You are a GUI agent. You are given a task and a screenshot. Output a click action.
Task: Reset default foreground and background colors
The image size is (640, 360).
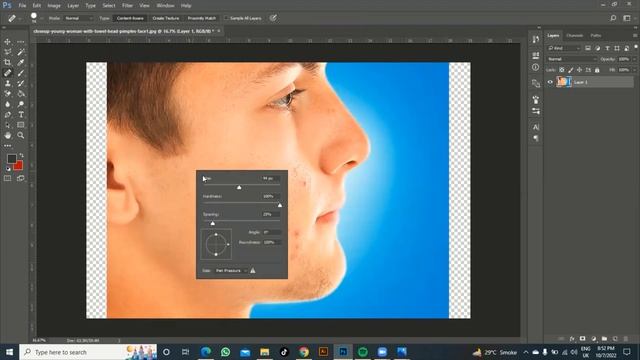pyautogui.click(x=8, y=168)
